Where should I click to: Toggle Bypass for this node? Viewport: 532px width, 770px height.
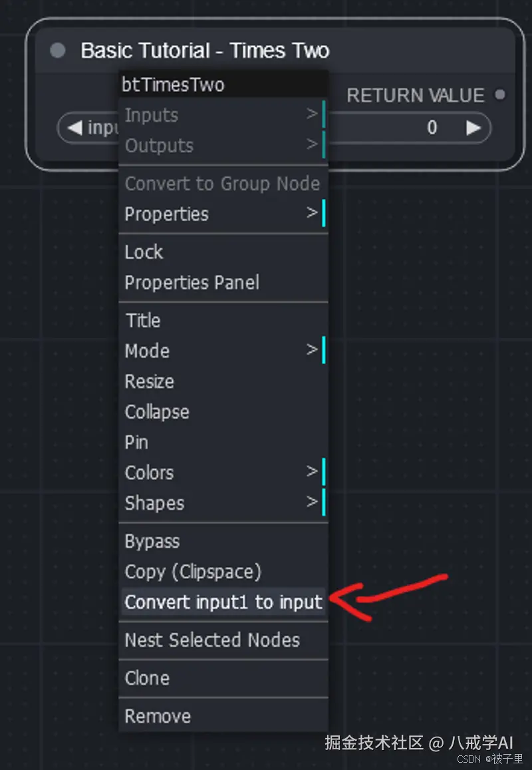coord(152,542)
